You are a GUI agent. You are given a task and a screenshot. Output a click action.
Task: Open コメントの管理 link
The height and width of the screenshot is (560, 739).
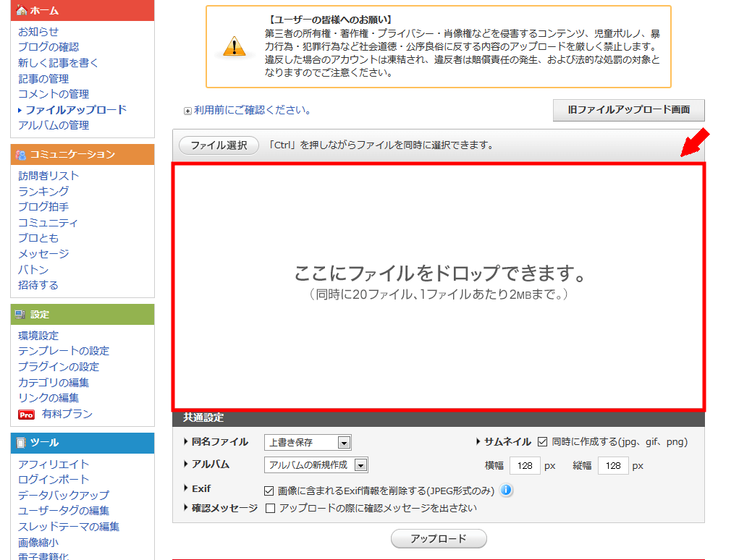pos(54,94)
